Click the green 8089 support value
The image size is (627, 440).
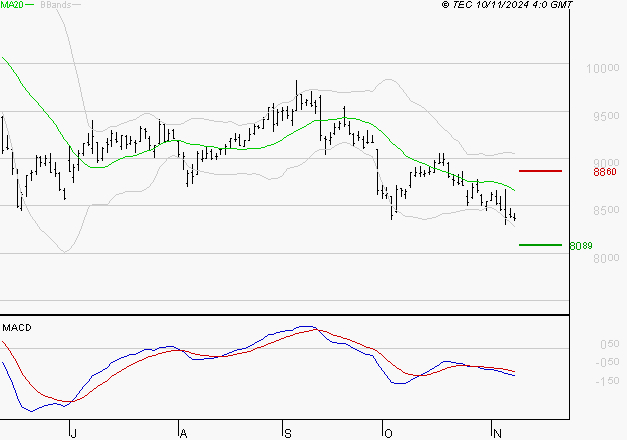(581, 246)
